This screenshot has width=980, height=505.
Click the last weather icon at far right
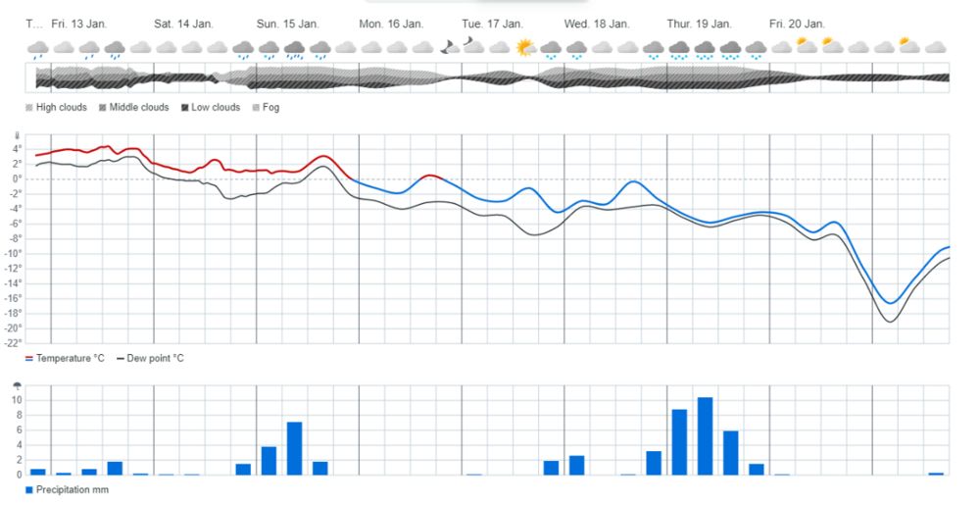coord(935,47)
